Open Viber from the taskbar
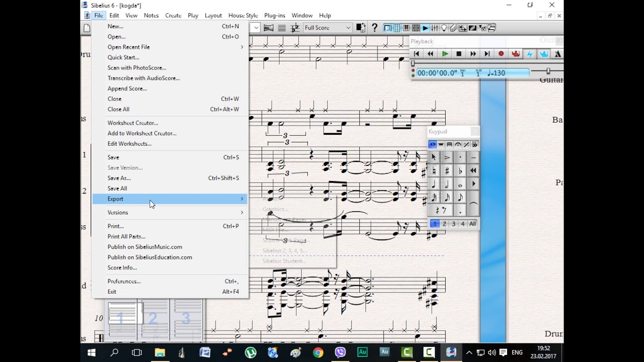 340,352
